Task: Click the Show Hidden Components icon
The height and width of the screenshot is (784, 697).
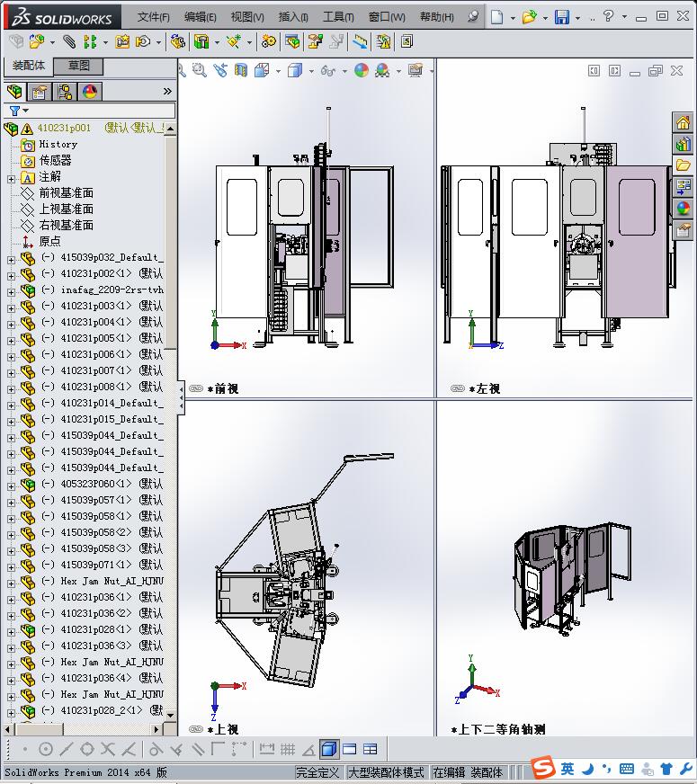Action: [x=177, y=41]
